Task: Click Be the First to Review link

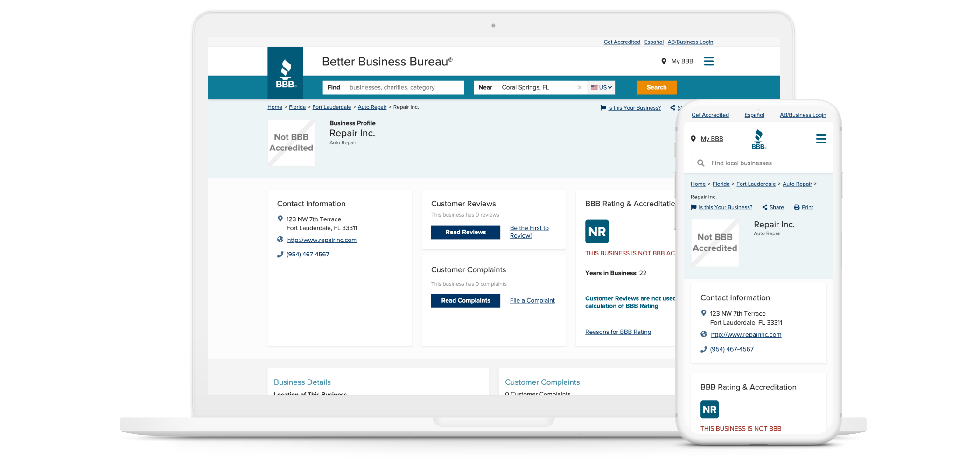Action: click(529, 232)
